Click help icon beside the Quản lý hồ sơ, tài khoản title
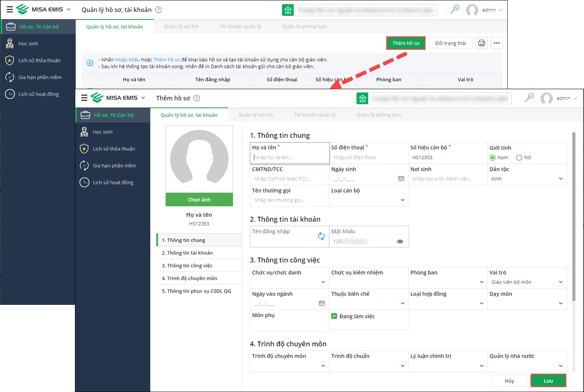Viewport: 584px width, 392px height. (158, 10)
